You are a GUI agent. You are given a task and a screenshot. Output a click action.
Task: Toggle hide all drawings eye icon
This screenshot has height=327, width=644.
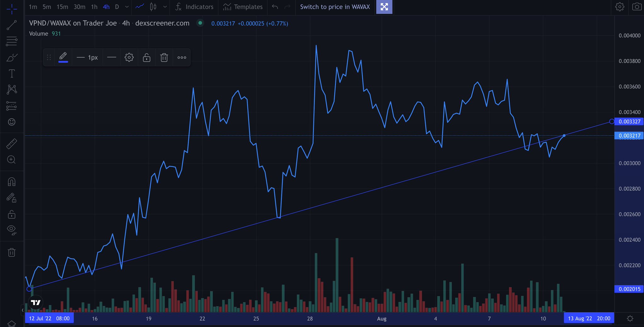click(12, 230)
